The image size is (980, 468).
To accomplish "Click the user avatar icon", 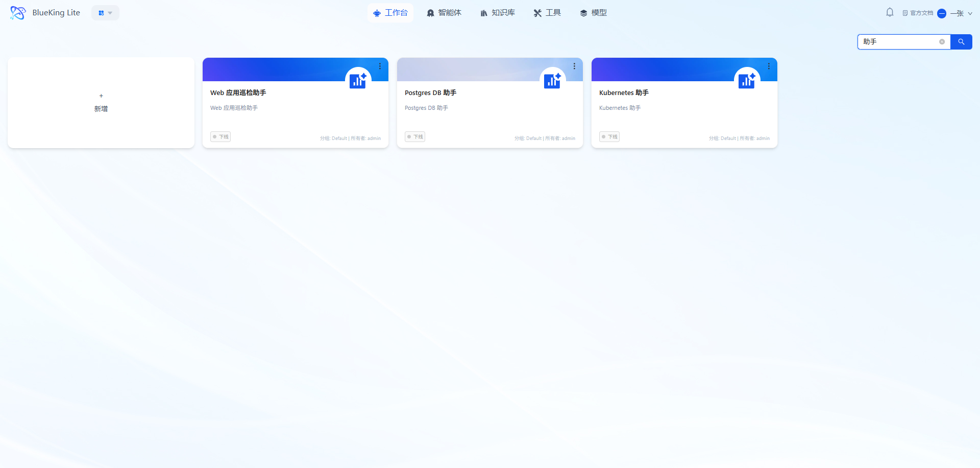I will coord(942,13).
